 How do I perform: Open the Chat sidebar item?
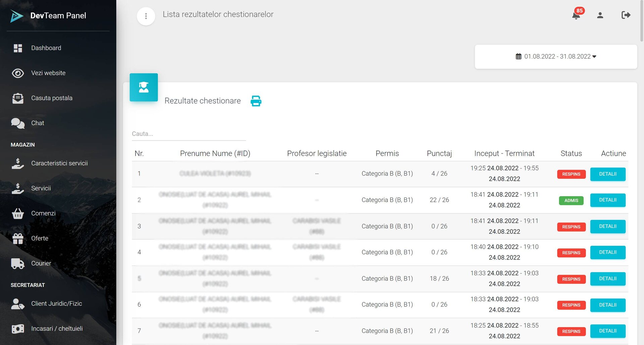point(38,123)
